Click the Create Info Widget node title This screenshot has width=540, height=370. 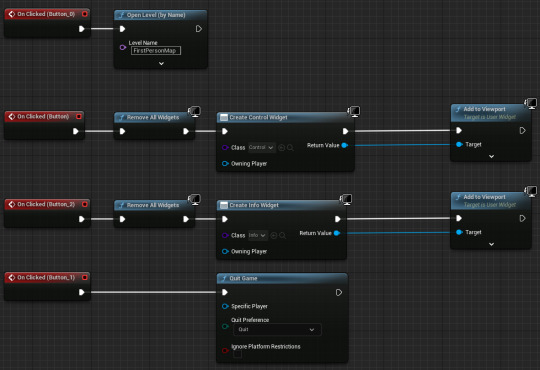click(x=254, y=205)
